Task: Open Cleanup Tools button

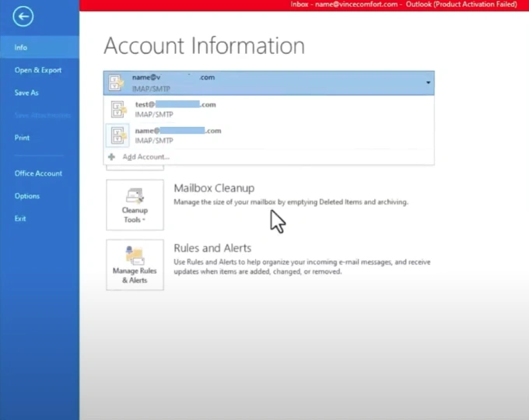Action: coord(135,205)
